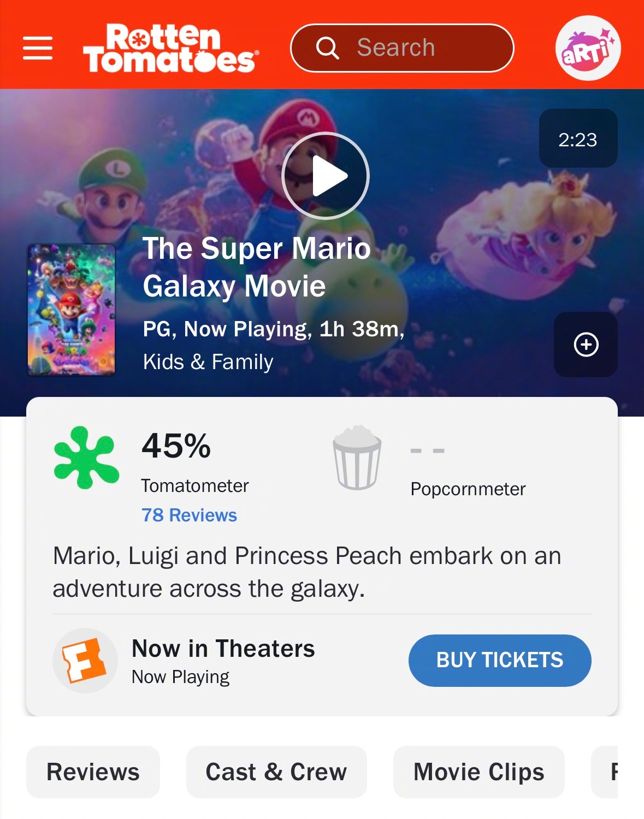
Task: Add movie to watchlist with plus icon
Action: click(586, 345)
